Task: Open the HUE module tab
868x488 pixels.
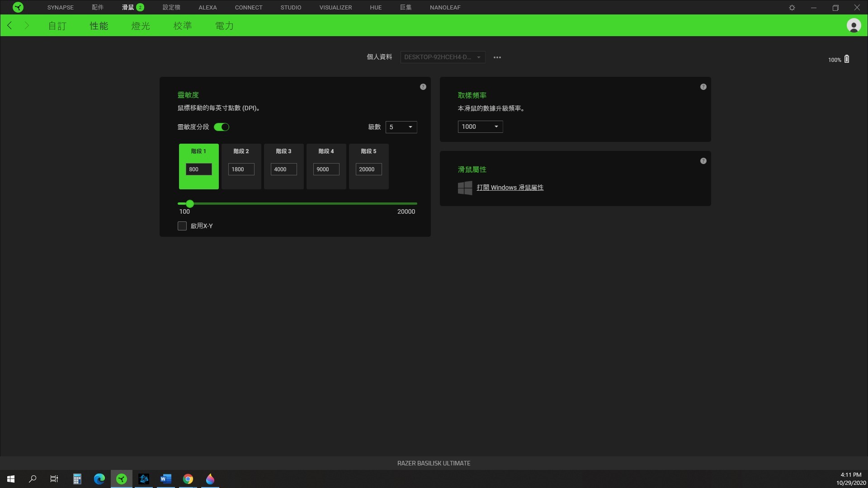Action: [376, 7]
